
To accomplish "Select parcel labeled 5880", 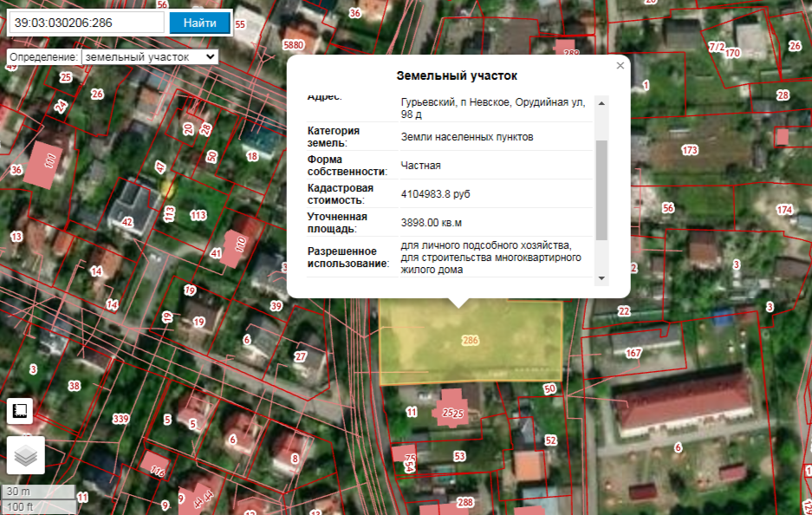I will [293, 44].
